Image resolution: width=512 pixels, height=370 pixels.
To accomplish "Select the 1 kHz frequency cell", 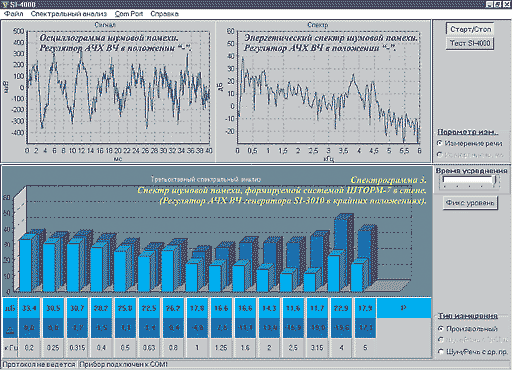I will coord(197,348).
